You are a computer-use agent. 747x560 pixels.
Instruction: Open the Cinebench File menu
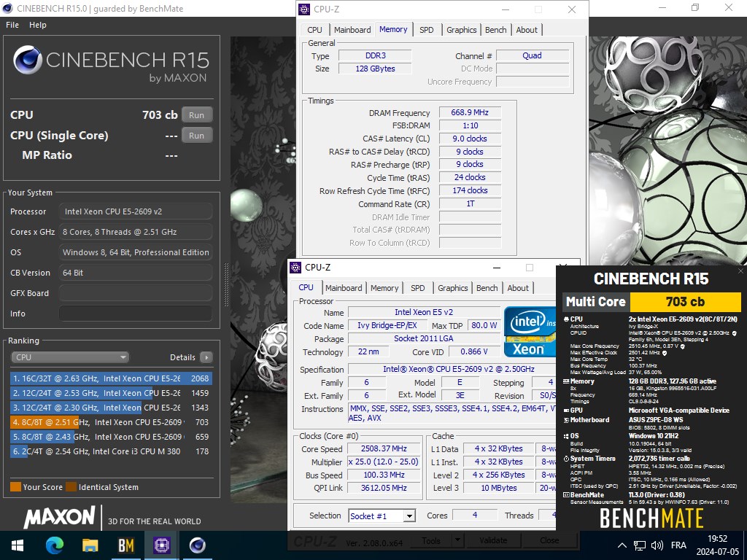click(x=12, y=25)
